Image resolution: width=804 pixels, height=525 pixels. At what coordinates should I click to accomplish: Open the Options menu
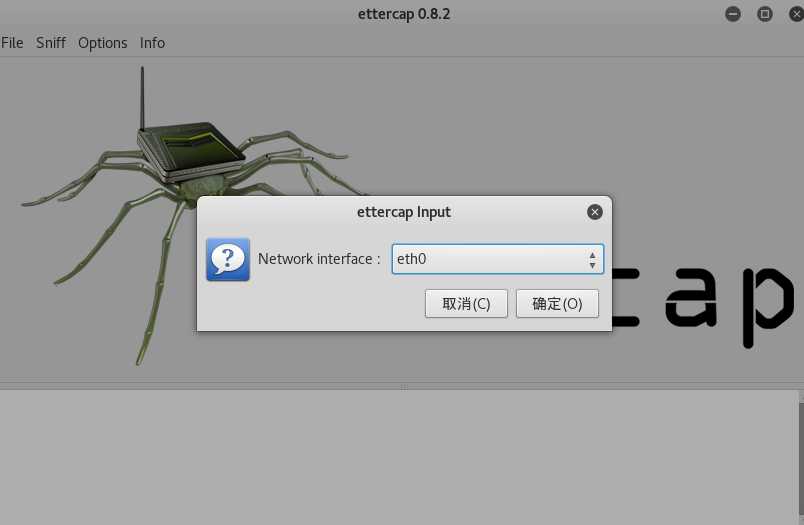click(103, 43)
